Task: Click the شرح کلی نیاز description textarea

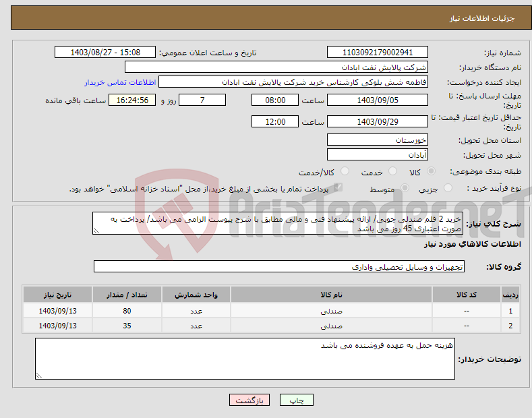Action: click(x=278, y=223)
